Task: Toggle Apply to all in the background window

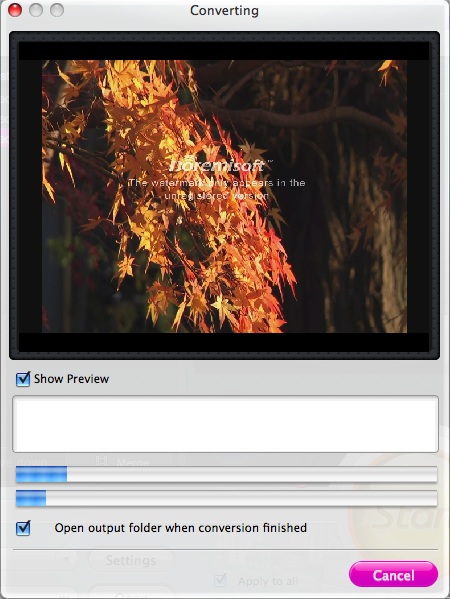Action: (x=220, y=581)
